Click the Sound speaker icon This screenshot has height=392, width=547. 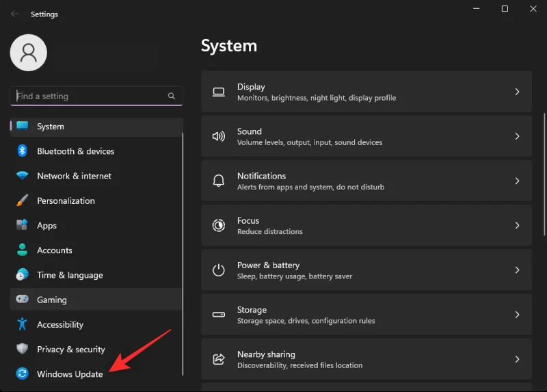[x=219, y=136]
